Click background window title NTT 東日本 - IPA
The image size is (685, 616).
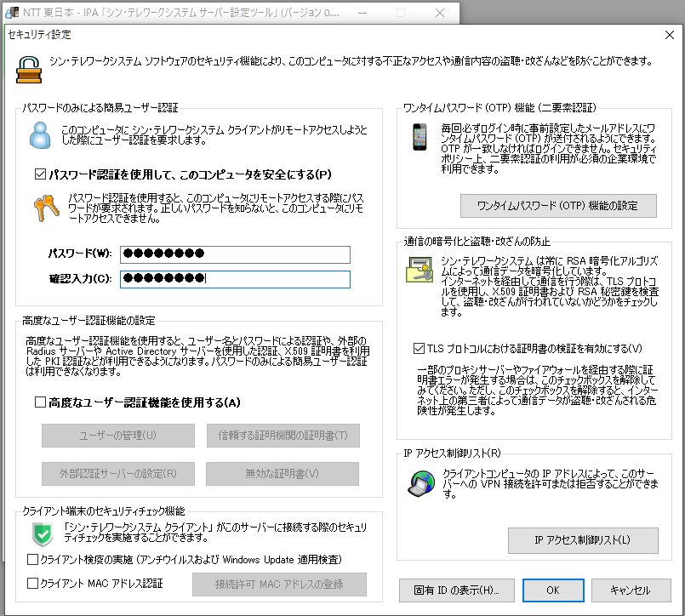[x=181, y=13]
